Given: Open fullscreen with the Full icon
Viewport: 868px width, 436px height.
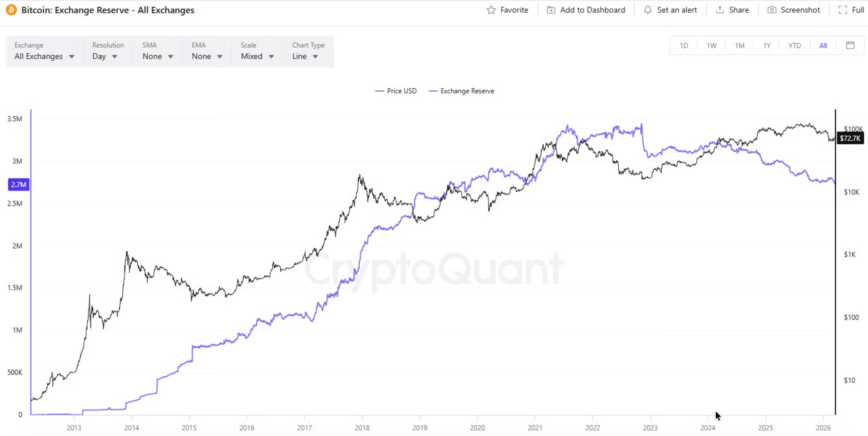Looking at the screenshot, I should pyautogui.click(x=842, y=10).
